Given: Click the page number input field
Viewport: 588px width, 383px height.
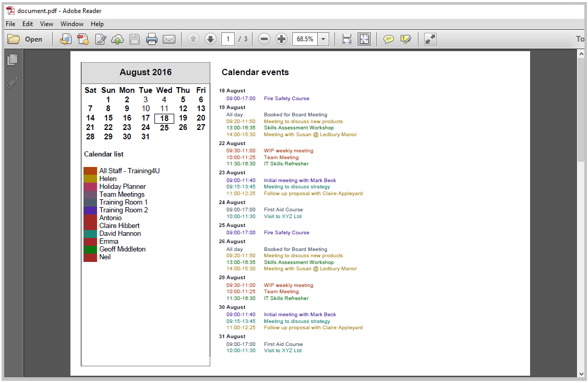Looking at the screenshot, I should pyautogui.click(x=228, y=39).
